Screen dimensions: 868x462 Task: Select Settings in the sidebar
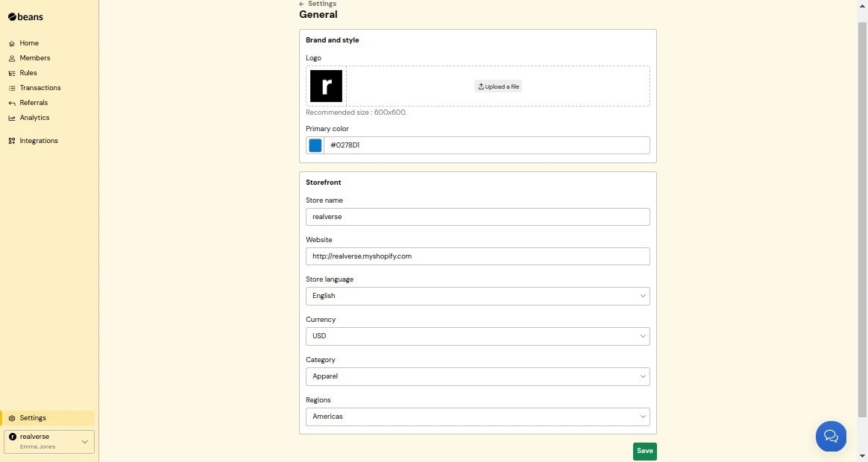pos(48,418)
